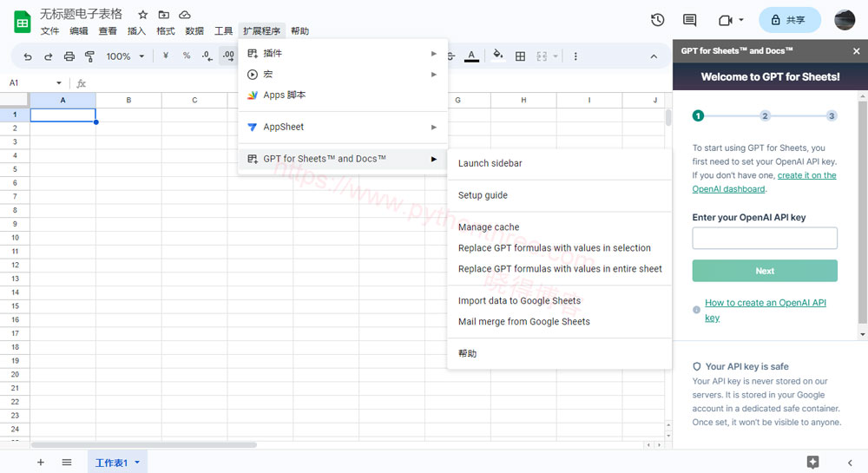Image resolution: width=868 pixels, height=473 pixels.
Task: Activate the paint format tool
Action: pyautogui.click(x=89, y=56)
